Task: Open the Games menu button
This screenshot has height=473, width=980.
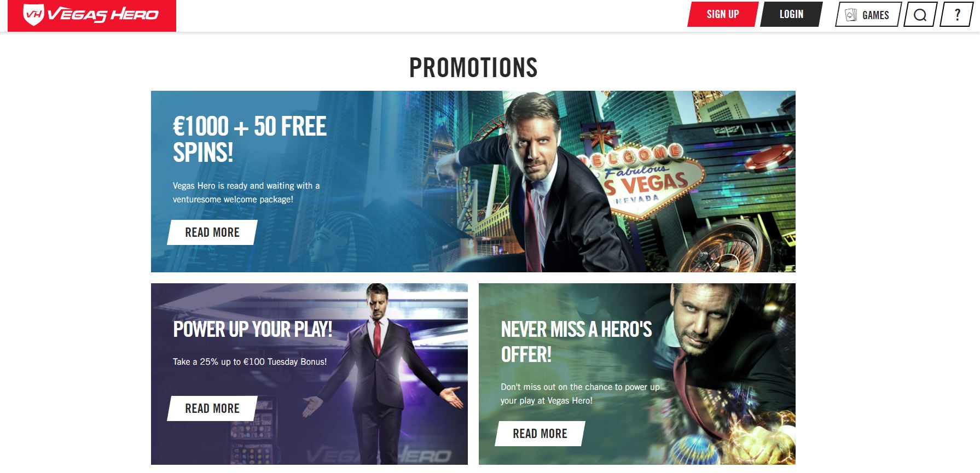Action: click(x=868, y=15)
